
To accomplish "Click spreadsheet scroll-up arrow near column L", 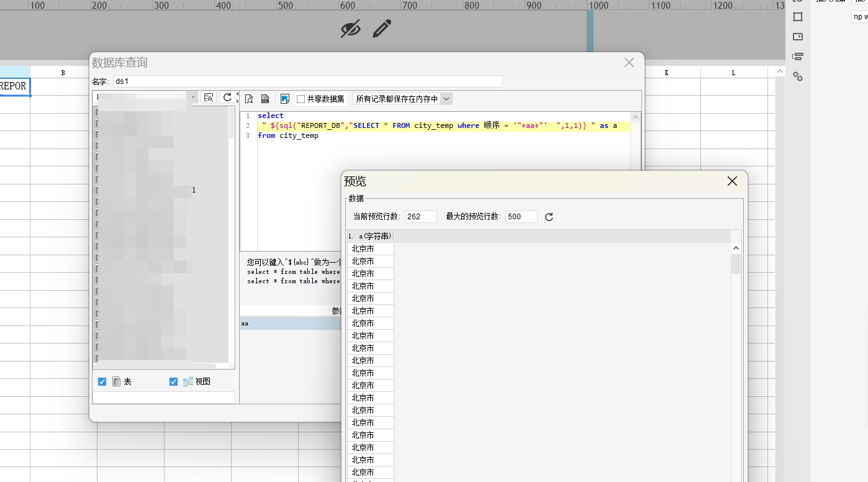I will point(780,72).
